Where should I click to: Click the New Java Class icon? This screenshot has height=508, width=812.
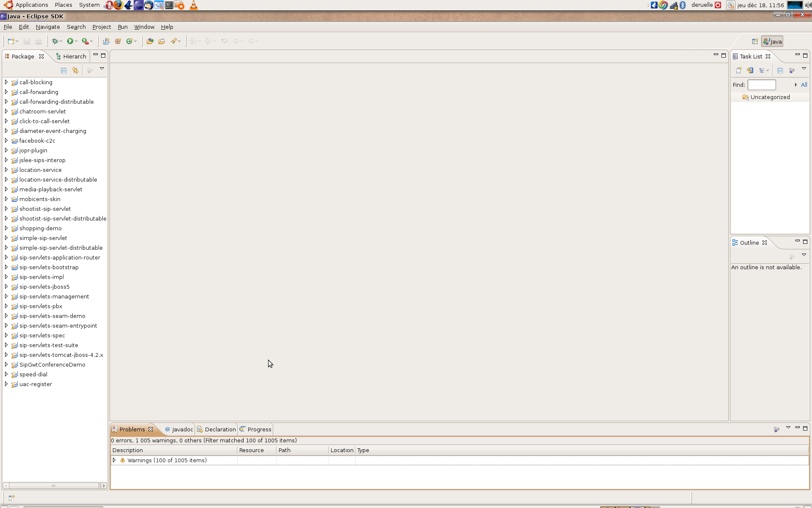129,41
